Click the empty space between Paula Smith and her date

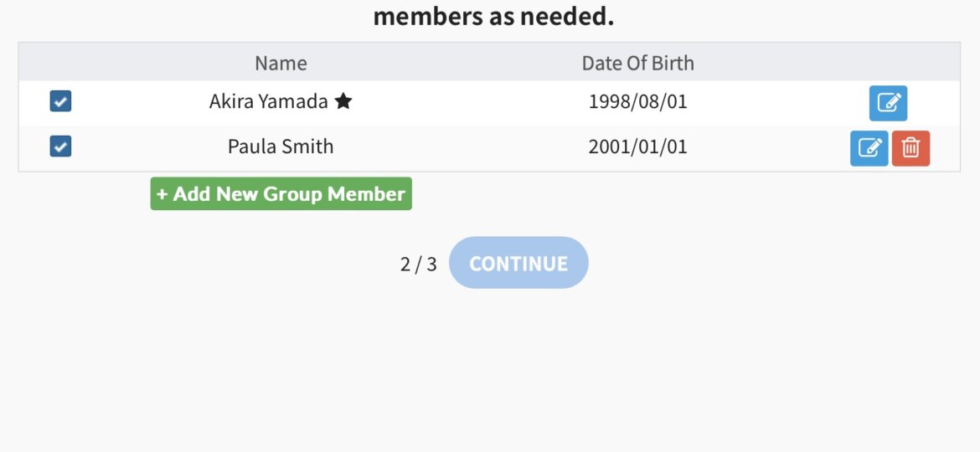pos(461,146)
